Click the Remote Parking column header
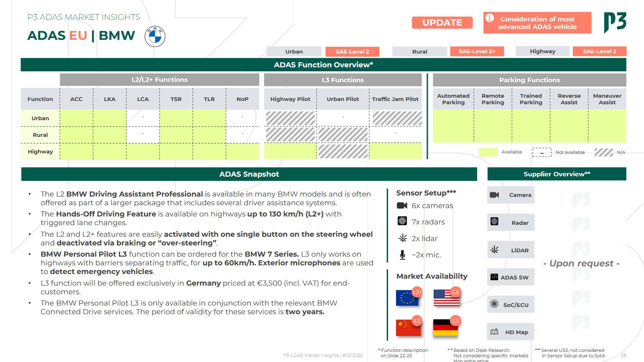This screenshot has height=362, width=644. [493, 99]
